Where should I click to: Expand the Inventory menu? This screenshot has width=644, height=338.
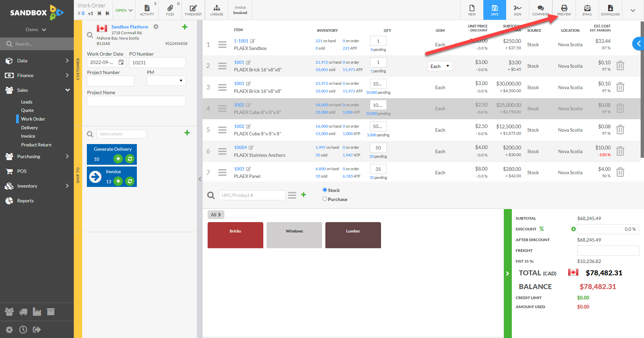click(x=37, y=186)
